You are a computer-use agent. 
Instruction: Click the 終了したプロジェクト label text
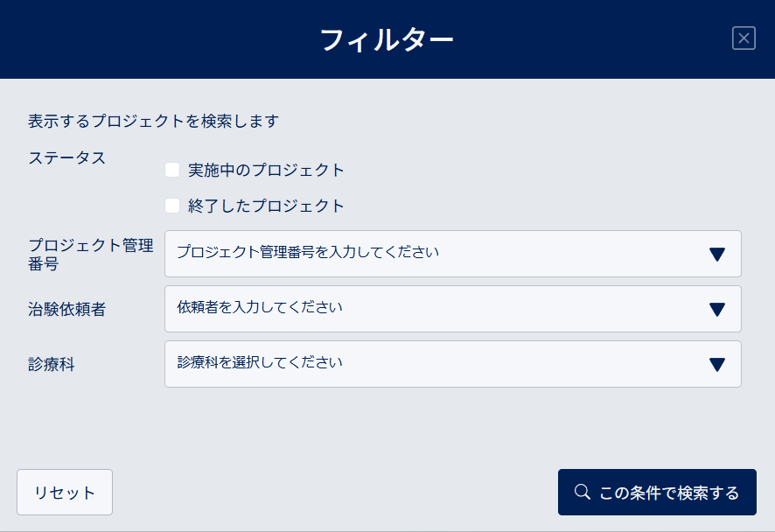point(266,206)
